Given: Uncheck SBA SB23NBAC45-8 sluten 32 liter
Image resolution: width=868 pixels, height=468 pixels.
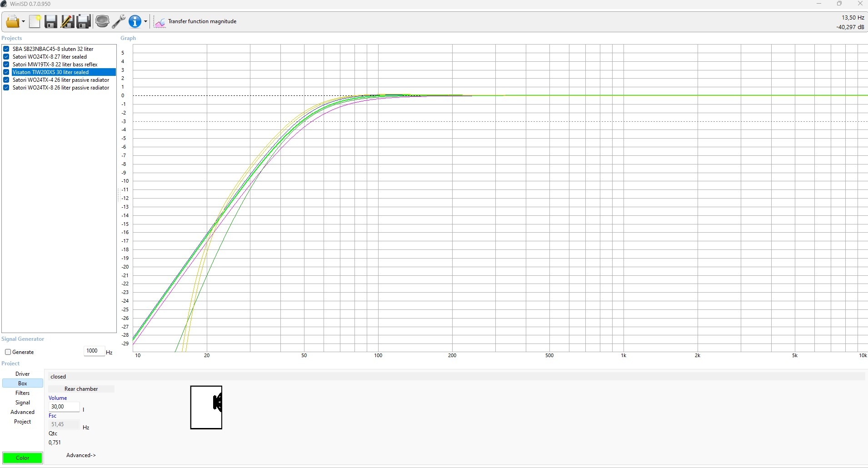Looking at the screenshot, I should (6, 49).
